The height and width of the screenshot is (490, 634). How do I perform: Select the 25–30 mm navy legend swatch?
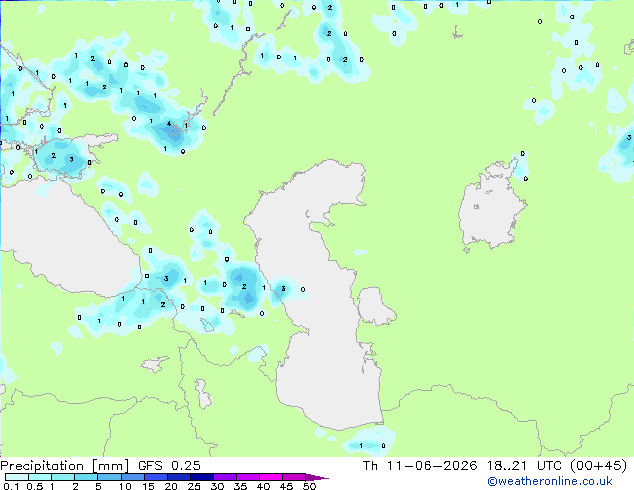201,477
